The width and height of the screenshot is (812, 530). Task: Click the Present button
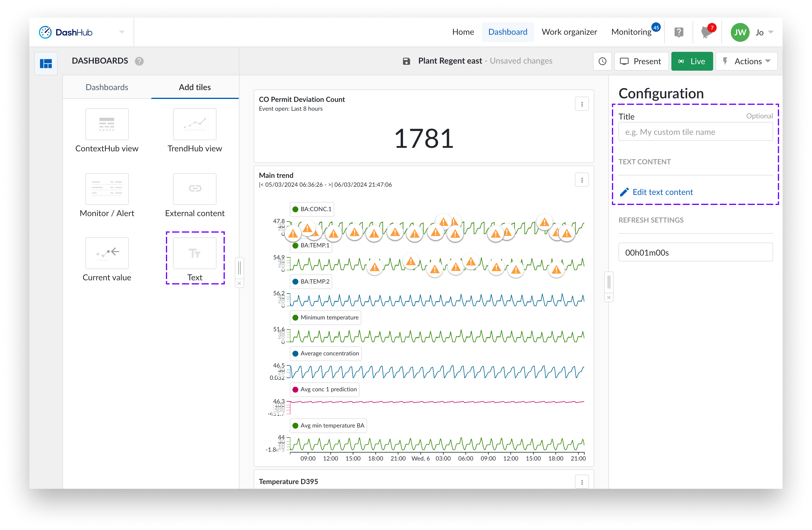tap(641, 61)
